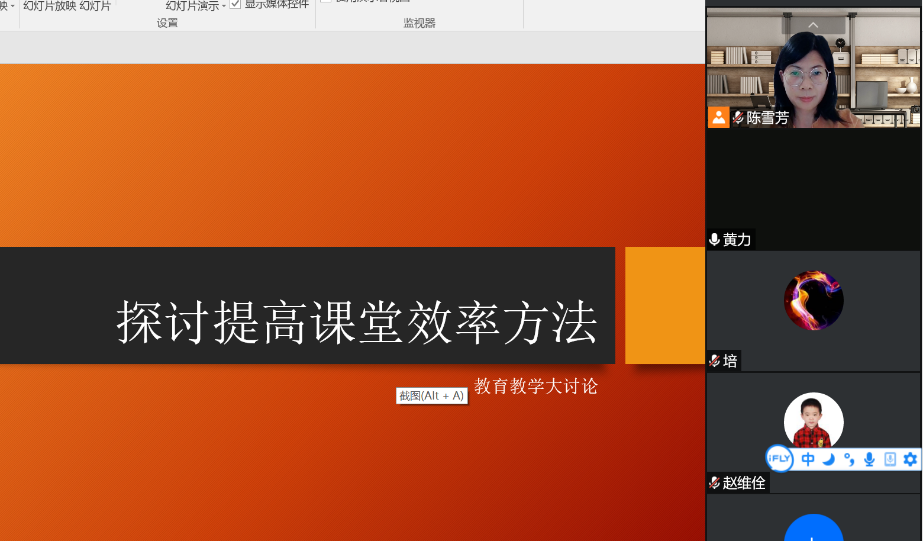The image size is (923, 541).
Task: Toggle punctuation mode on iFLY toolbar
Action: 849,459
